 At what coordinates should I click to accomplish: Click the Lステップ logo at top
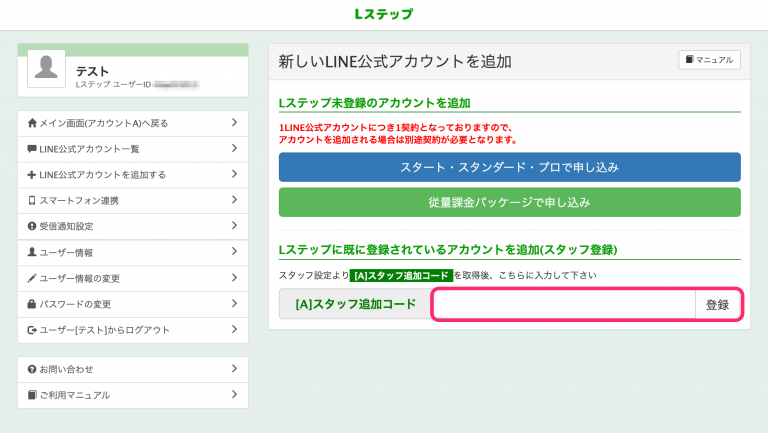point(384,14)
